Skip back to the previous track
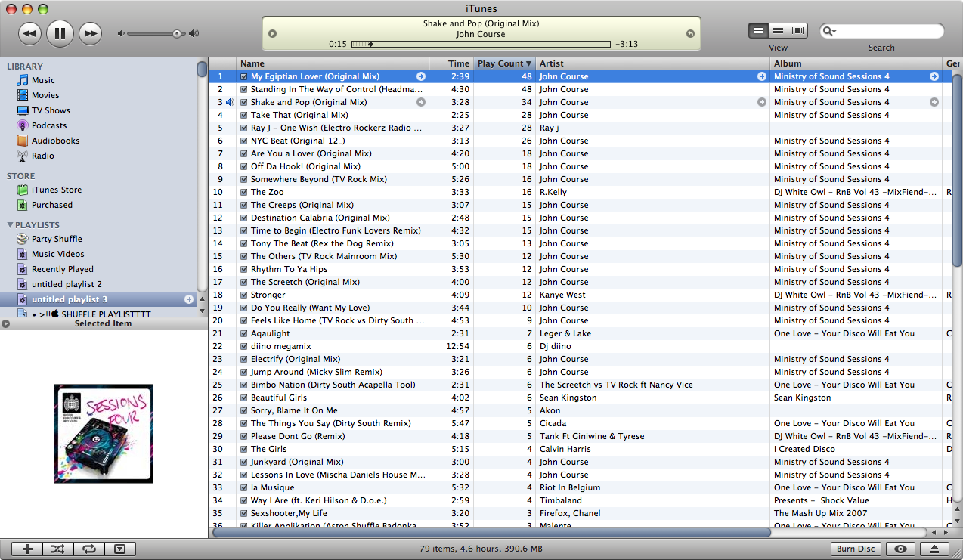The image size is (963, 560). click(x=29, y=32)
